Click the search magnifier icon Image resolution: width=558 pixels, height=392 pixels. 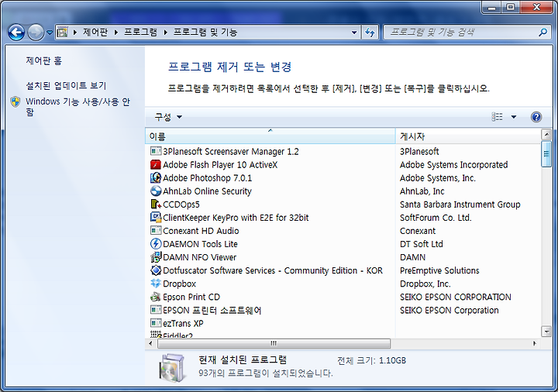(542, 33)
